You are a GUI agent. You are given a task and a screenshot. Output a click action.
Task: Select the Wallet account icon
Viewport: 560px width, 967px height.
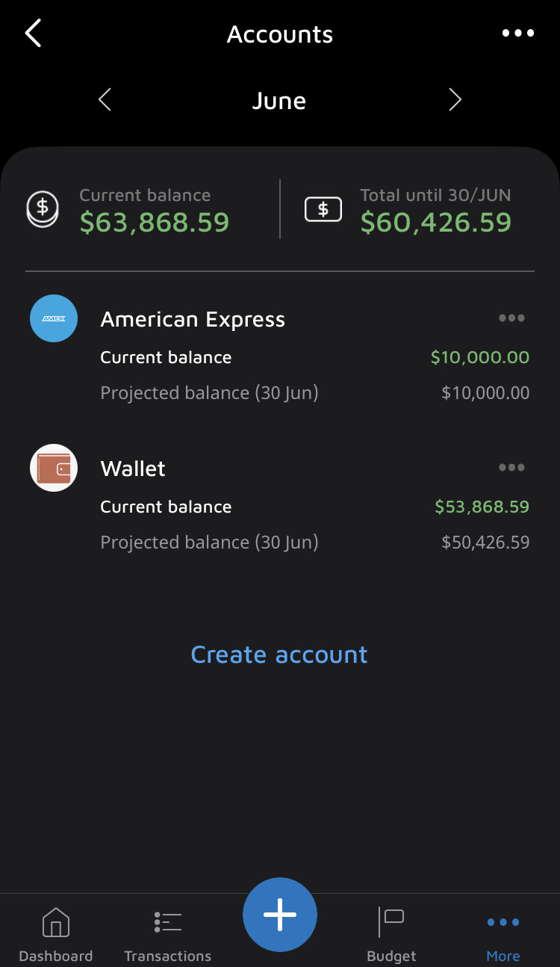coord(54,468)
